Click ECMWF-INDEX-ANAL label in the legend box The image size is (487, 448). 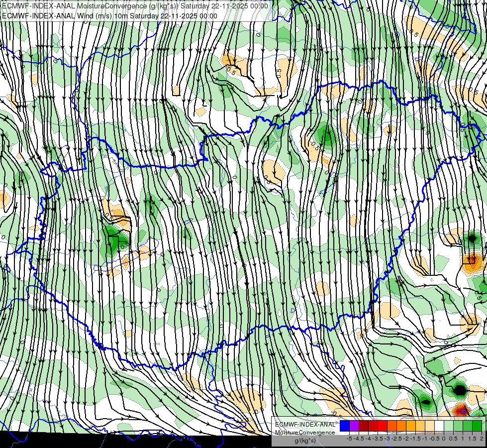[305, 425]
